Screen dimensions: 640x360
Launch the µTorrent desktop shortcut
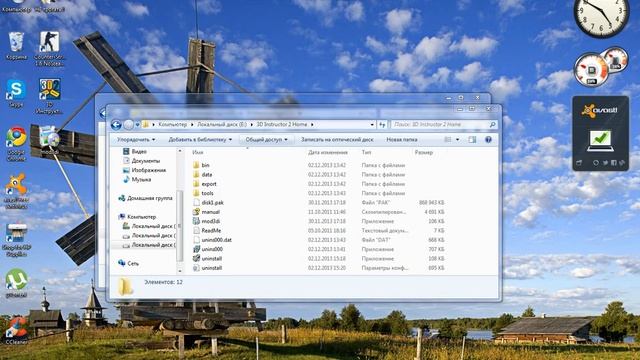pos(16,283)
